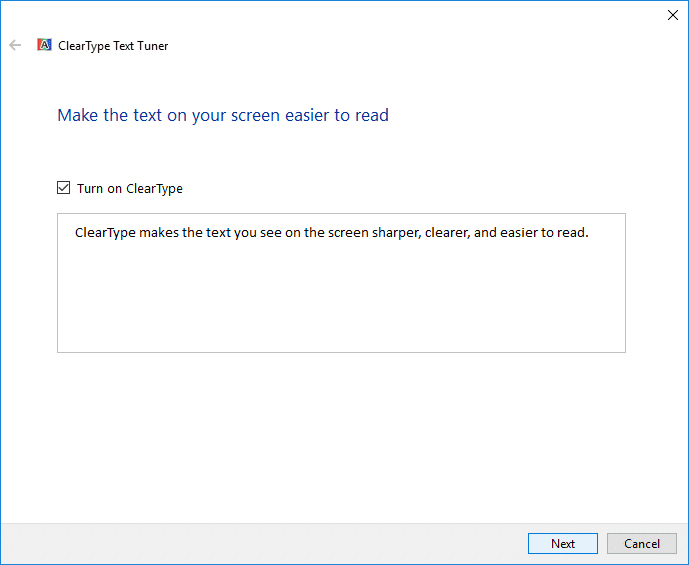Click the word "Tuner" in the window title
689x565 pixels.
[152, 46]
